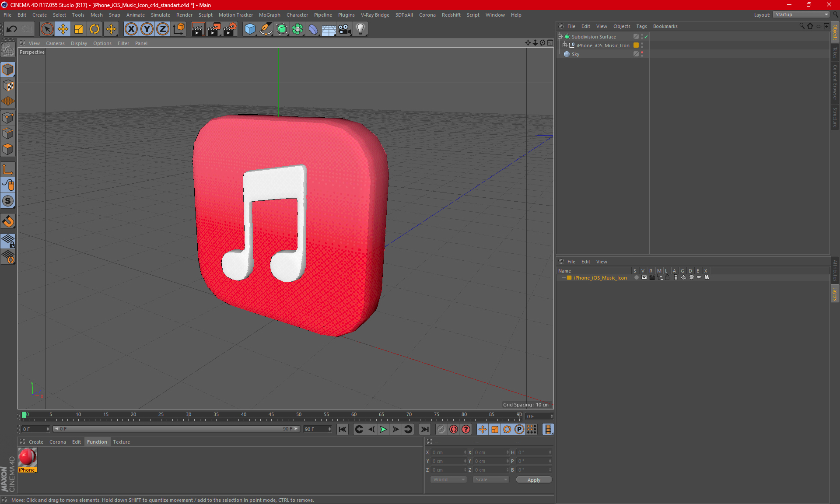Toggle coordinate system icon

[179, 29]
